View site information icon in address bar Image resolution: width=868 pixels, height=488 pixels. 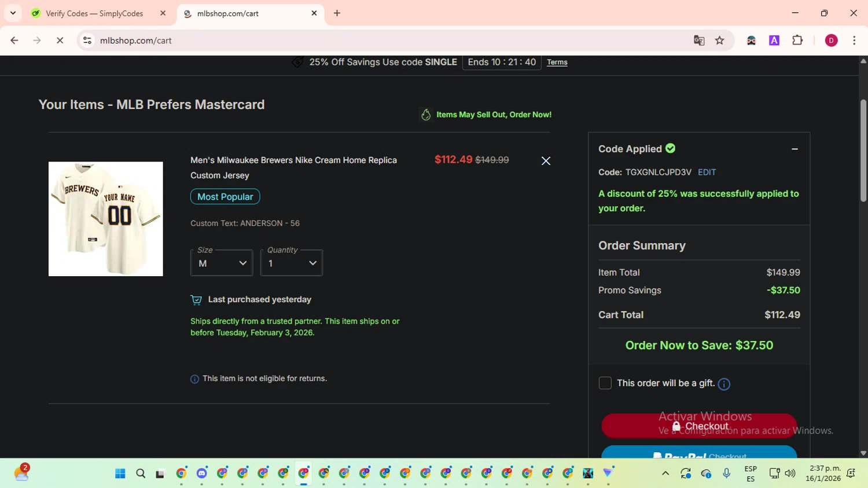87,41
